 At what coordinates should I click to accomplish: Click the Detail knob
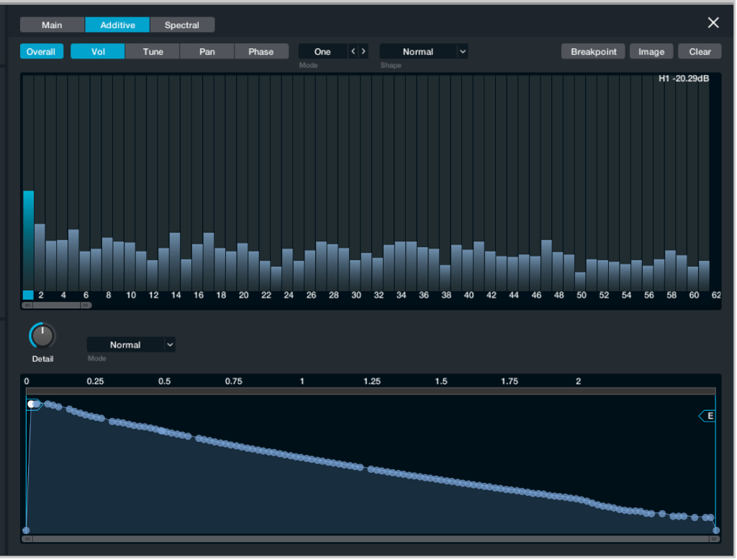tap(42, 336)
